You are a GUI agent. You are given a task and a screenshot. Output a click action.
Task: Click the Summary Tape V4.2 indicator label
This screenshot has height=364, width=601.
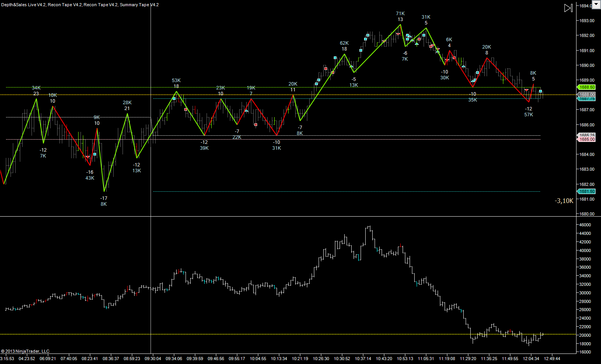(x=139, y=5)
